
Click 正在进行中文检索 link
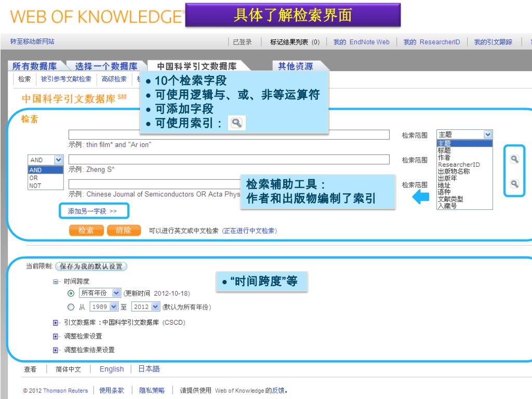pos(250,231)
